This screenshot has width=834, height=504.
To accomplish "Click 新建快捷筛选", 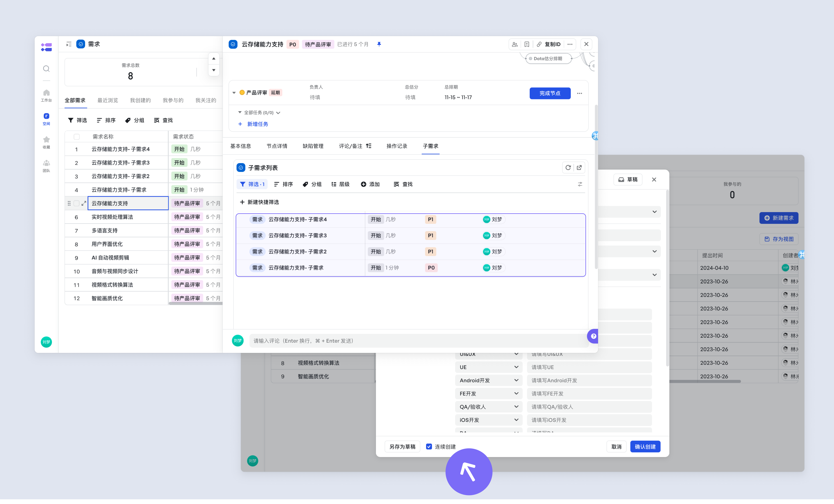I will point(260,202).
